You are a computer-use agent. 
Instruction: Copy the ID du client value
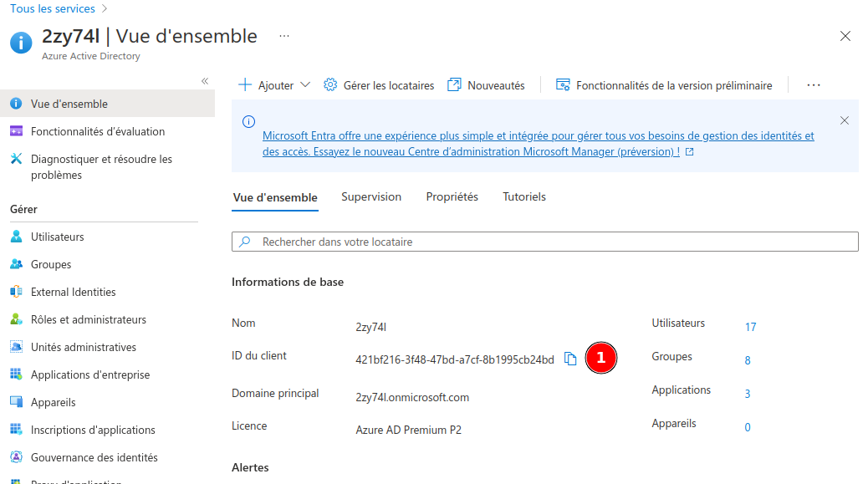pos(570,359)
